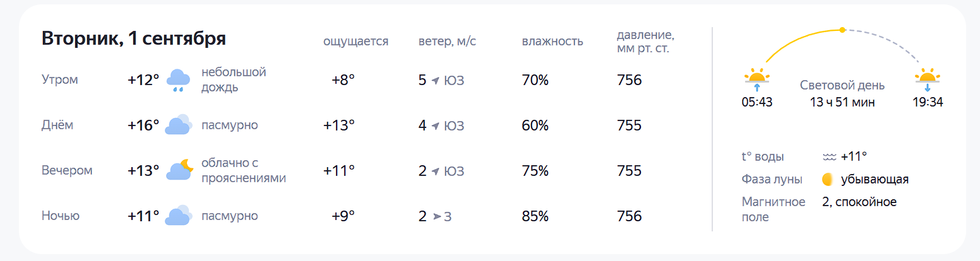Image resolution: width=980 pixels, height=261 pixels.
Task: Click the waning moon phase icon
Action: pyautogui.click(x=827, y=180)
